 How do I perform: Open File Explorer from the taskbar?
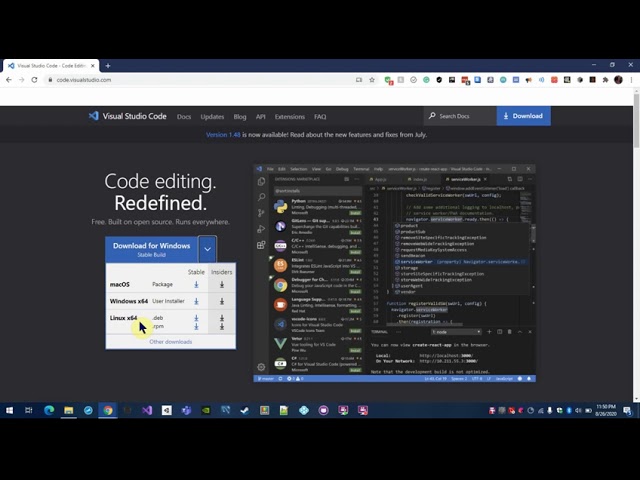point(69,410)
